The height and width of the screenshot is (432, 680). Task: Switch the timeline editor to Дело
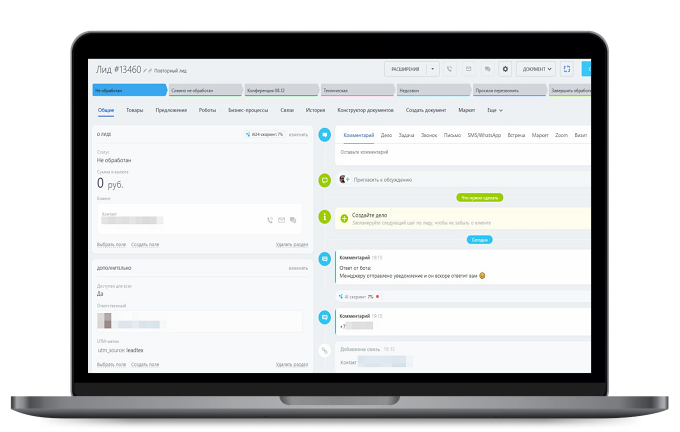click(x=386, y=135)
